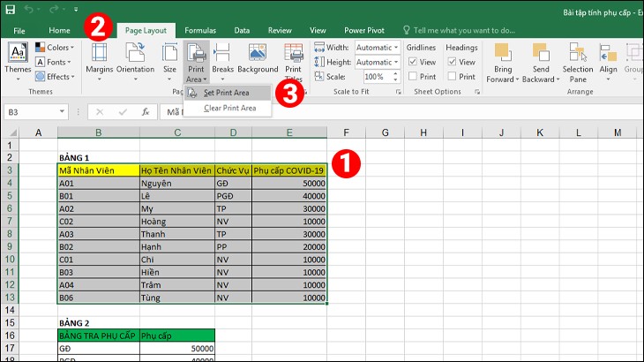Click the Send Backward button

541,62
